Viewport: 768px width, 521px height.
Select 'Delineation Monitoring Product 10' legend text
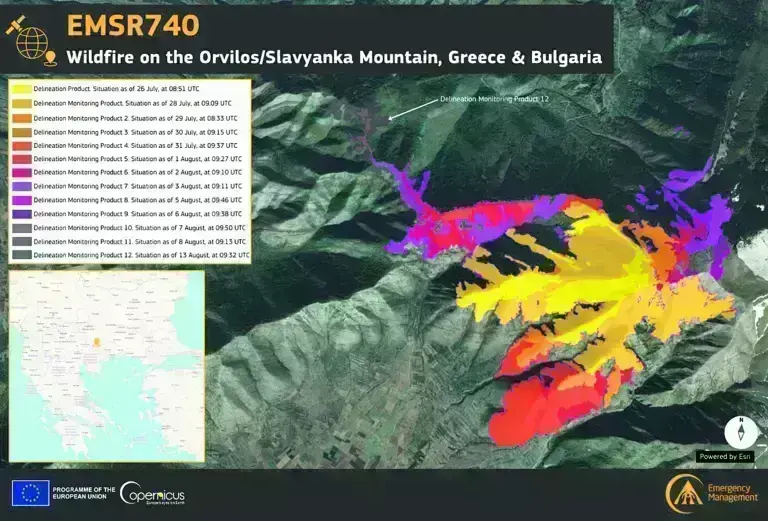pyautogui.click(x=83, y=228)
